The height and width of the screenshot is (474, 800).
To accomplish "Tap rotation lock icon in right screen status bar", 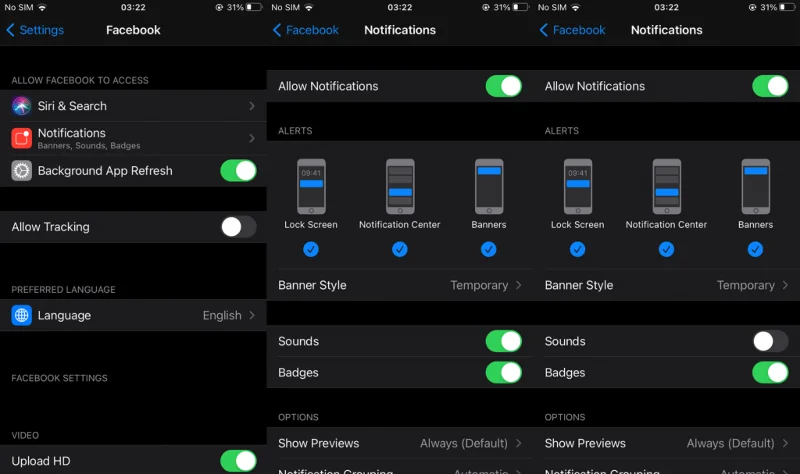I will pyautogui.click(x=752, y=7).
